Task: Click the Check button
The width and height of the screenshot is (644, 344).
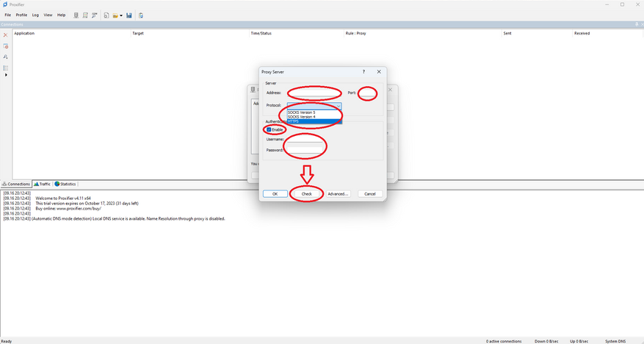Action: click(307, 193)
